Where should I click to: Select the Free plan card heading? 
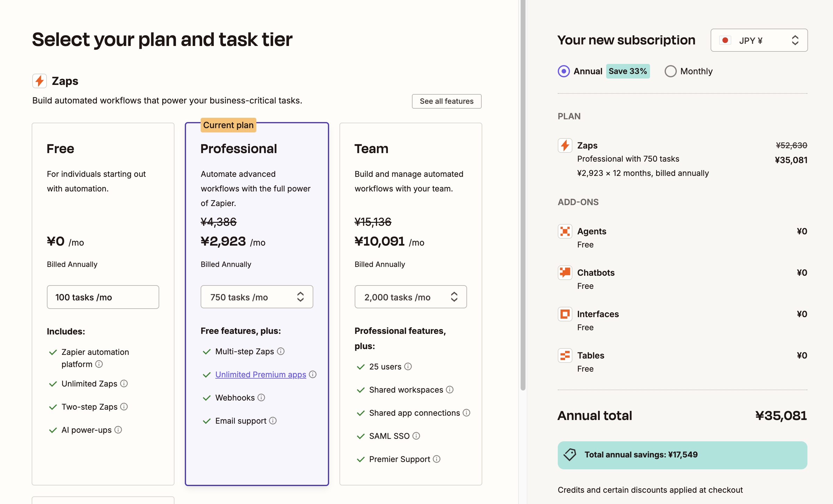[x=61, y=149]
